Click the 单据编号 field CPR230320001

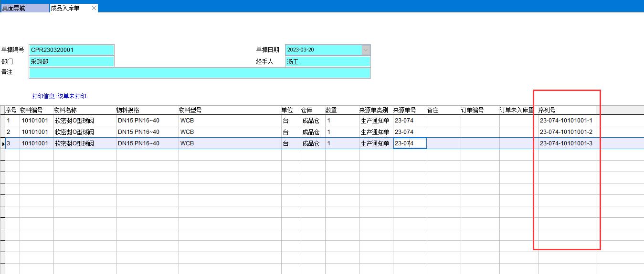click(x=72, y=50)
